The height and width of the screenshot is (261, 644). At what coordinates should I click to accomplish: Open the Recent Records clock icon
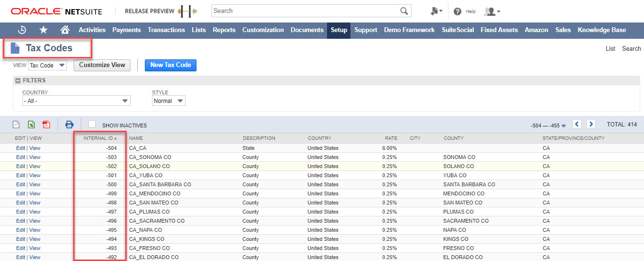(22, 30)
